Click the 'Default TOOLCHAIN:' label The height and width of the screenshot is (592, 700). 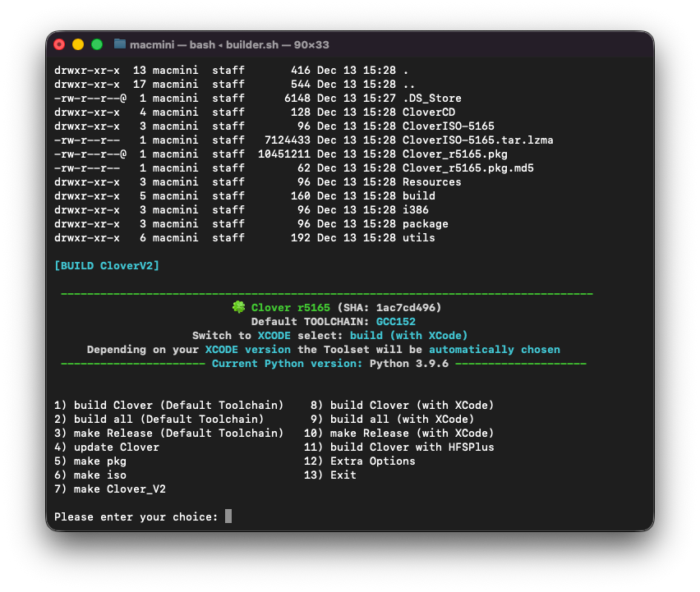(x=311, y=322)
